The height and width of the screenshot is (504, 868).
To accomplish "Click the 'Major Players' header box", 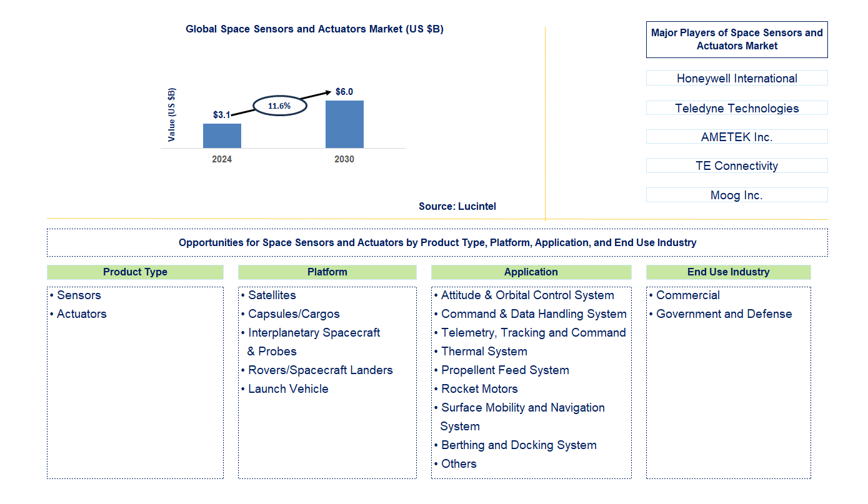I will click(737, 39).
